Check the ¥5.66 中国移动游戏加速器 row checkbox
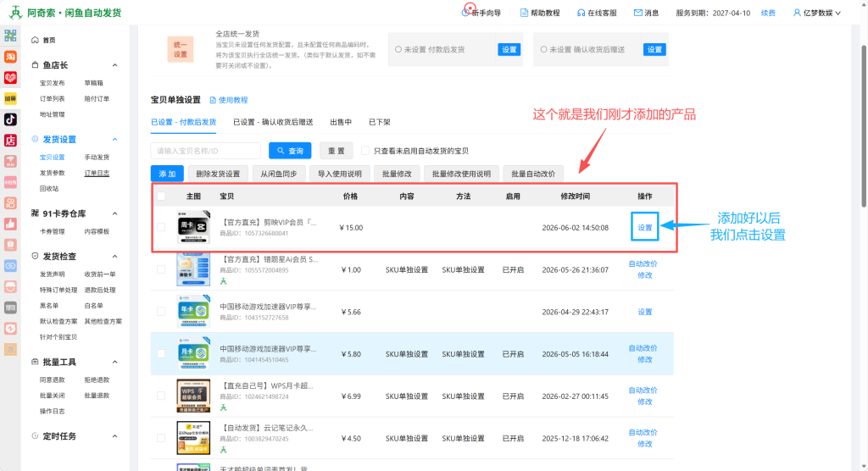The image size is (868, 471). pyautogui.click(x=161, y=312)
